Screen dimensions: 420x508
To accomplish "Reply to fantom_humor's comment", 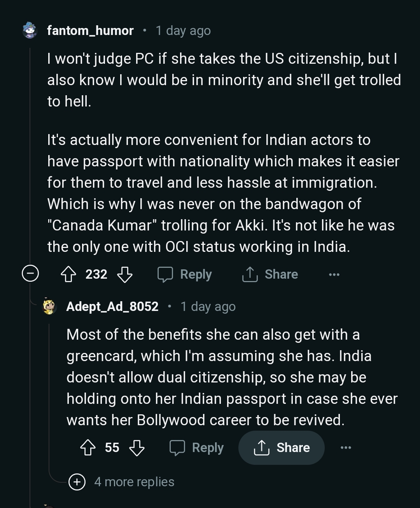I will (x=185, y=274).
